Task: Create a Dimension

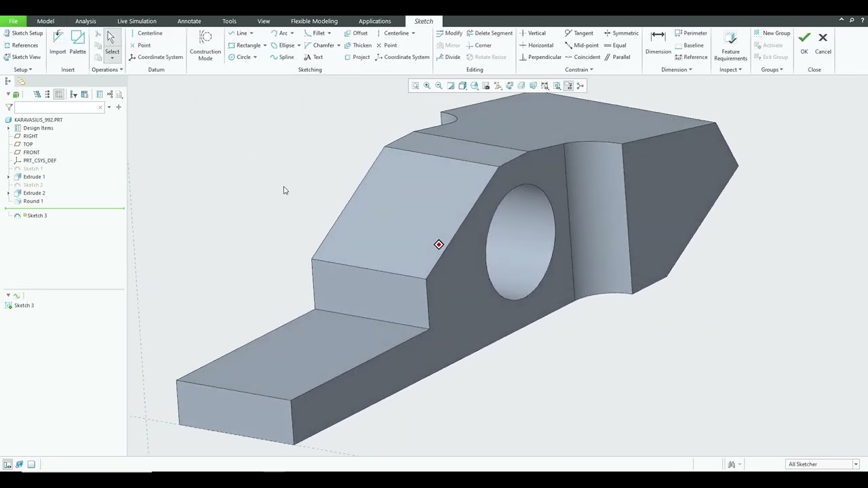Action: click(x=658, y=42)
